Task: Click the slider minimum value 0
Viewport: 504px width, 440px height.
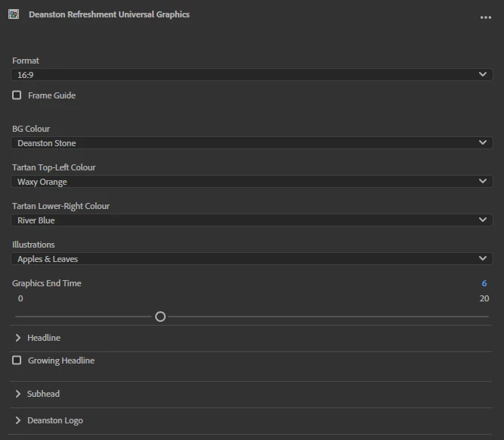Action: coord(20,298)
